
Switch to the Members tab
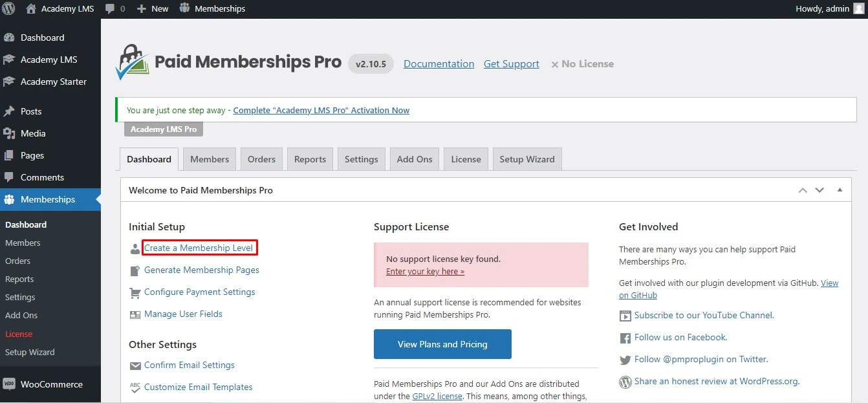210,159
